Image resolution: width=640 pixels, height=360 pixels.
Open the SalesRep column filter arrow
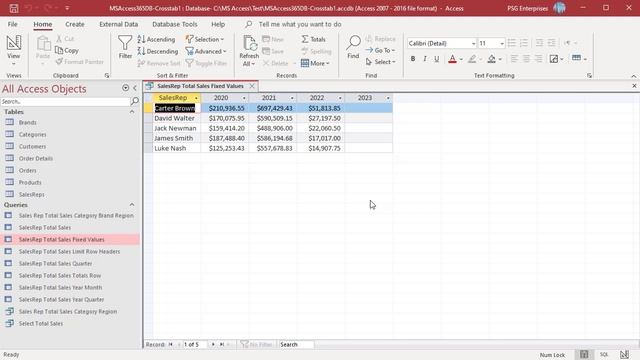[x=196, y=98]
